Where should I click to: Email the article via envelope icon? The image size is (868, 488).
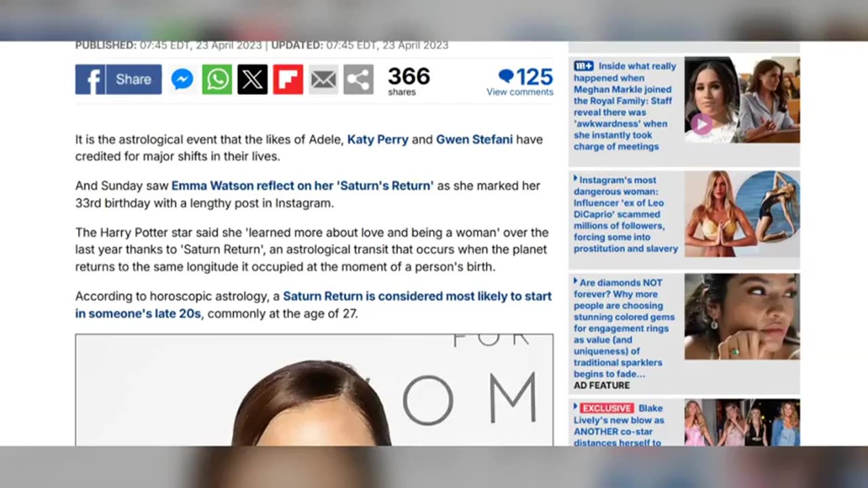pyautogui.click(x=323, y=79)
